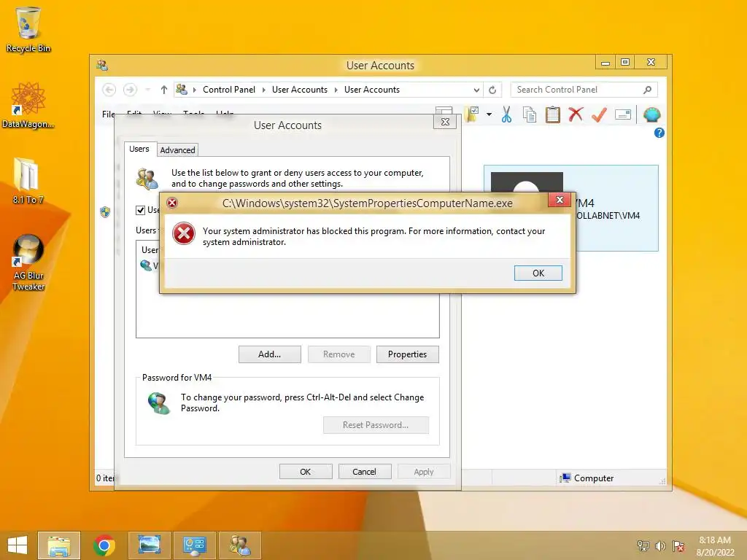Screen dimensions: 747x560
Task: Go up one level with Up arrow
Action: click(164, 90)
